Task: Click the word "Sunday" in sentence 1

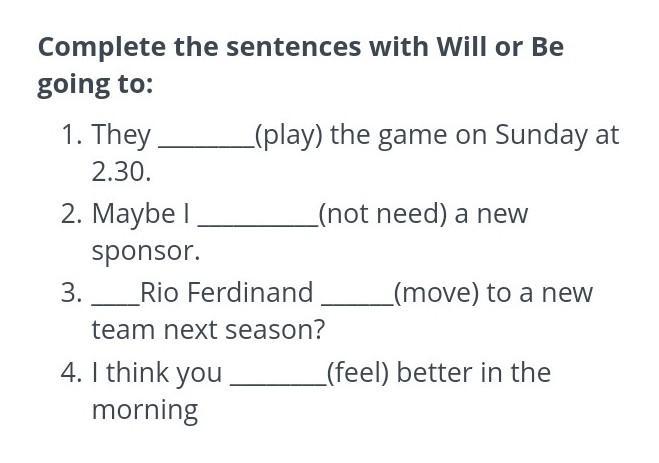Action: [541, 135]
